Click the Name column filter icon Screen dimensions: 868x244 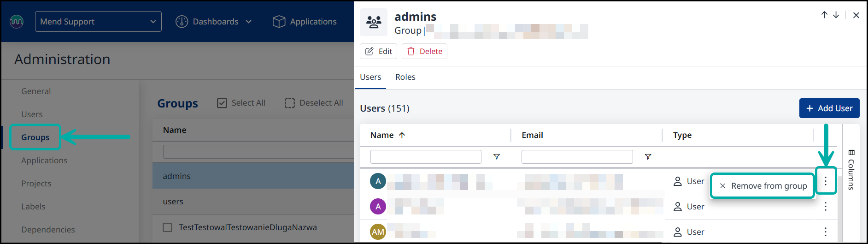(x=496, y=157)
